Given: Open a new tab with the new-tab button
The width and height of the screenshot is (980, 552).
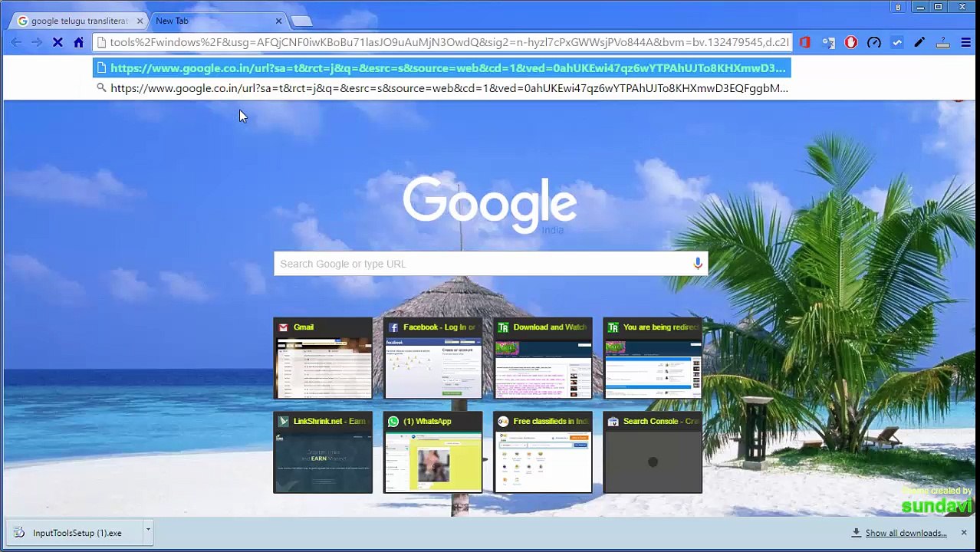Looking at the screenshot, I should pyautogui.click(x=302, y=21).
